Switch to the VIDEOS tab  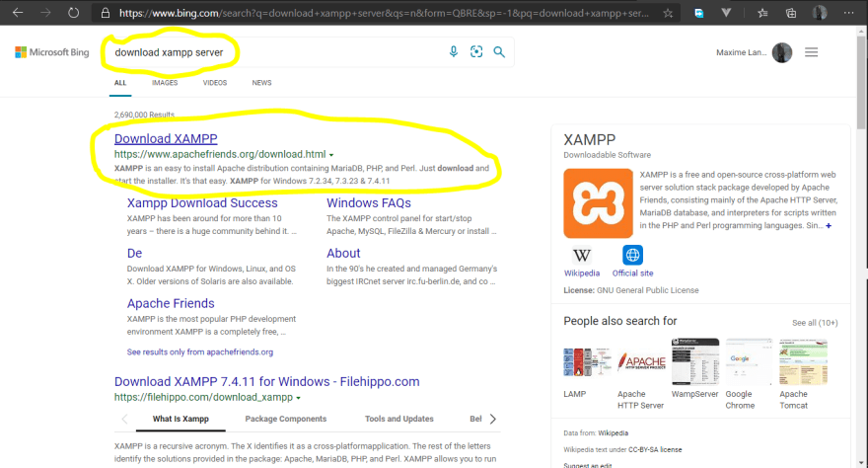[x=215, y=83]
